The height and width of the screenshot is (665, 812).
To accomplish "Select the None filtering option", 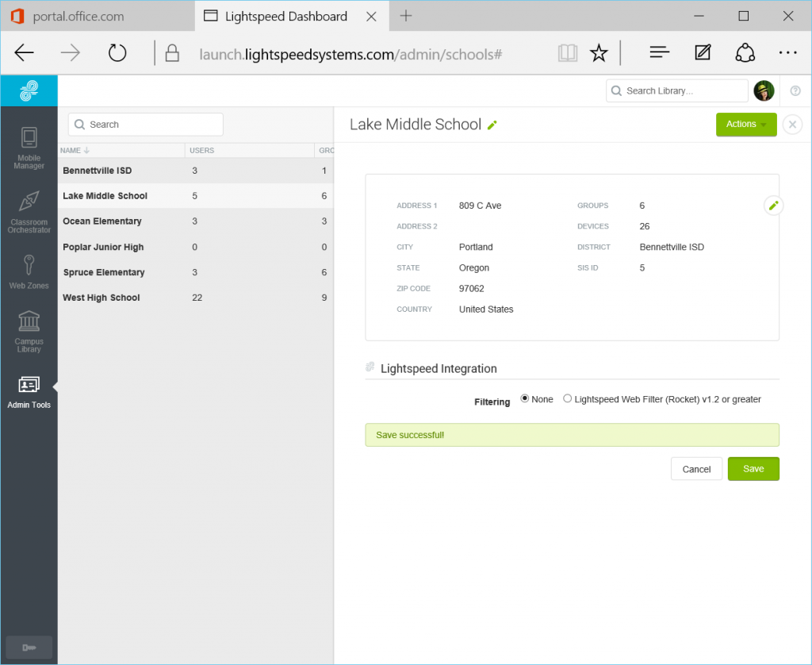I will point(525,398).
